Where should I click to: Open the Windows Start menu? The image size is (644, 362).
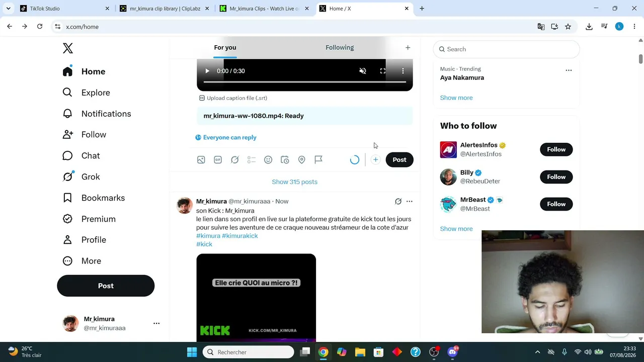click(x=192, y=352)
